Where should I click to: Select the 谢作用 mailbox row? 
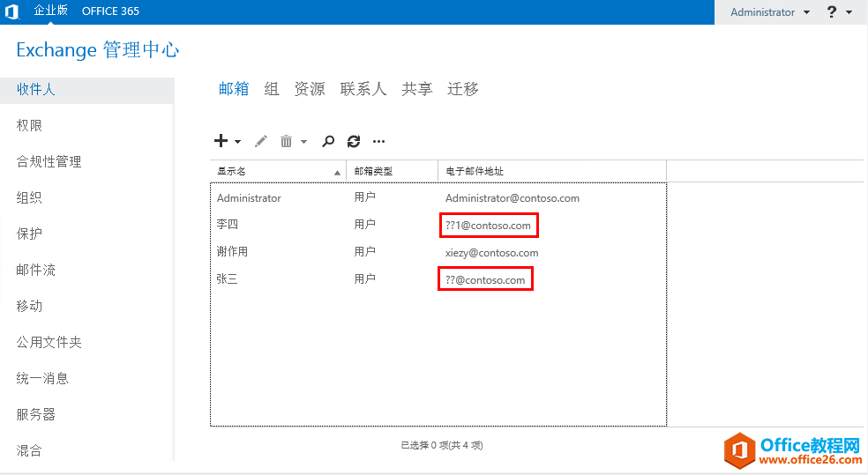click(x=233, y=252)
